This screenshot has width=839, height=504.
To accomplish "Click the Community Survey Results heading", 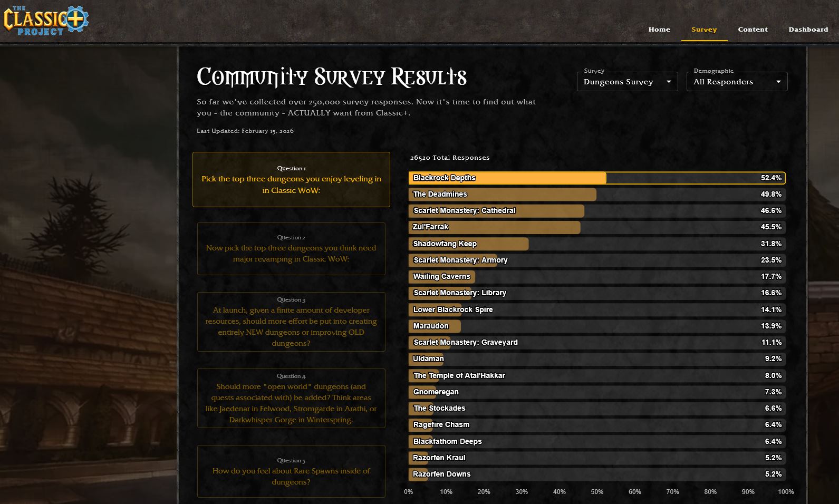I will click(332, 77).
